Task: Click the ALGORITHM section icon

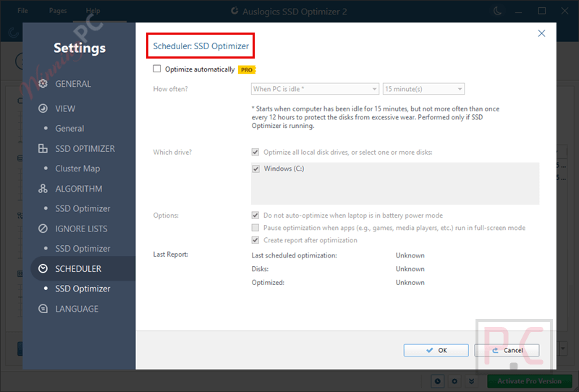Action: [43, 189]
